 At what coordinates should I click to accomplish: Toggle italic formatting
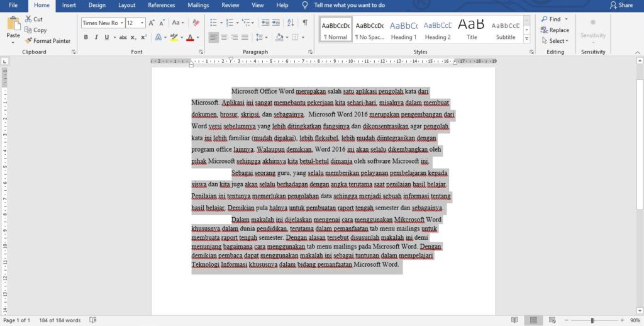[x=96, y=37]
